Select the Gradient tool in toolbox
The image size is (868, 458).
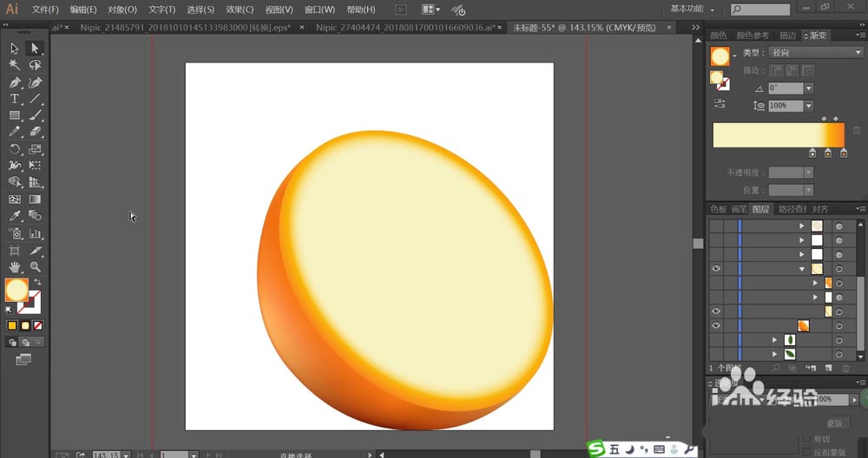(35, 200)
